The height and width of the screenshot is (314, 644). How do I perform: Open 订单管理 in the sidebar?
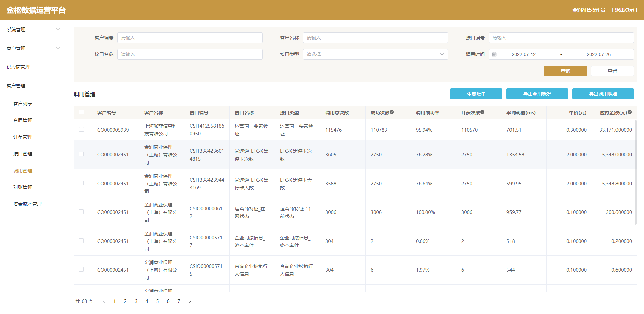point(23,137)
